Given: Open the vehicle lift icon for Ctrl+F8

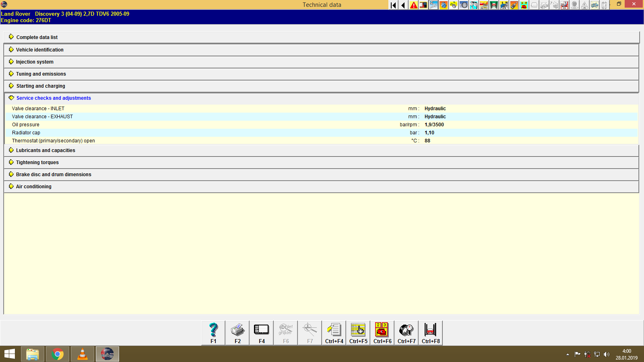Looking at the screenshot, I should click(430, 330).
